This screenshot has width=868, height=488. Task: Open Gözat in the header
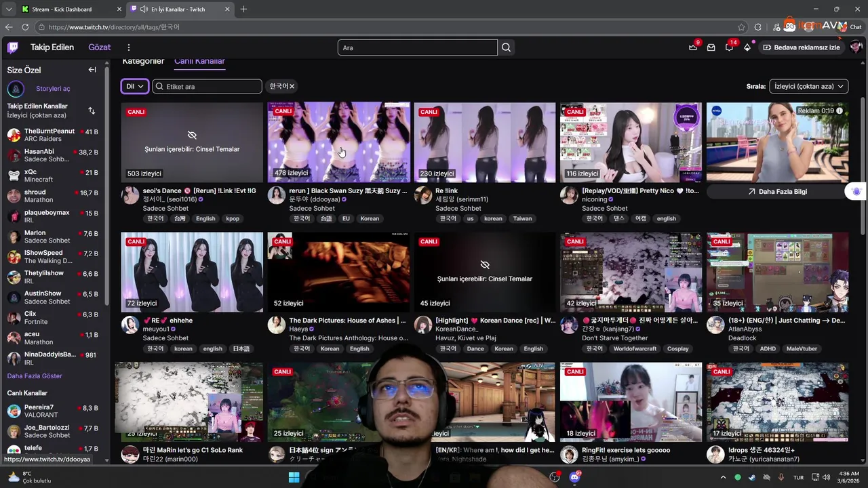[x=100, y=47]
